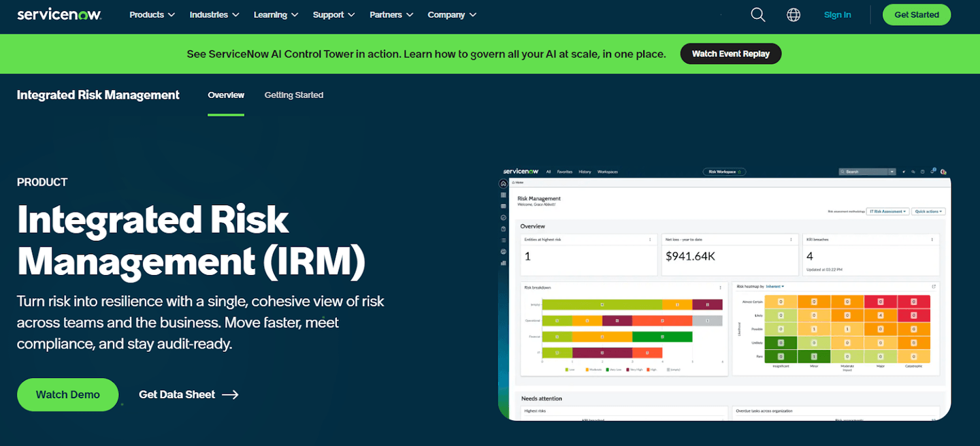
Task: Open the kebab menu on the Entities at highest risk card
Action: tap(650, 240)
